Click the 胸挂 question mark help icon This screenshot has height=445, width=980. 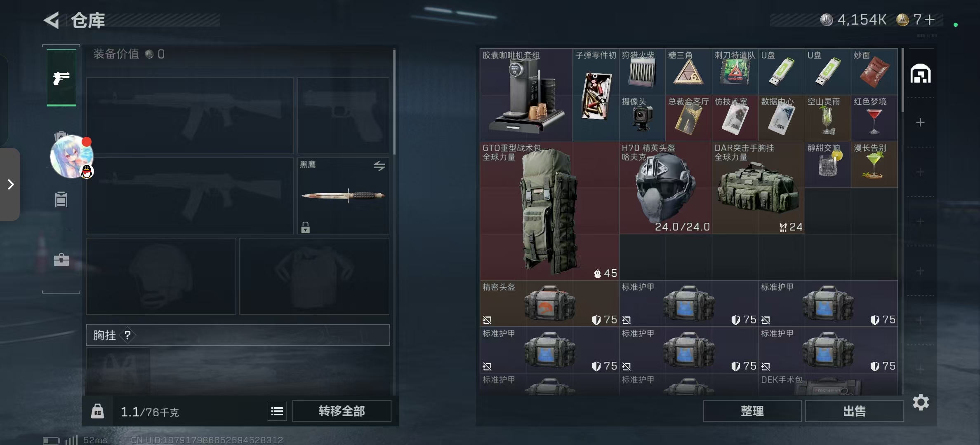[x=127, y=335]
